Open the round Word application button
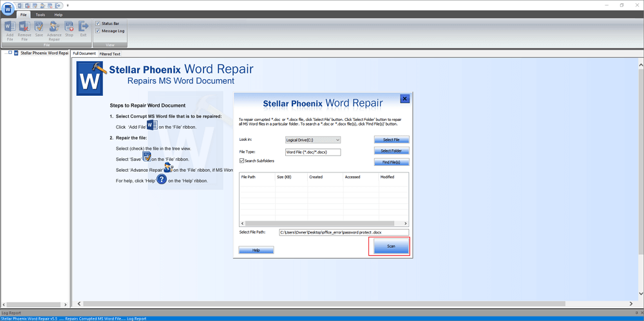This screenshot has width=644, height=321. click(x=7, y=8)
